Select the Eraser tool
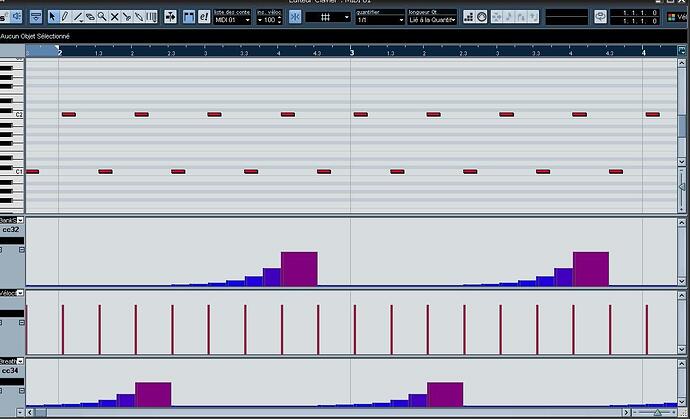This screenshot has height=419, width=690. 90,17
